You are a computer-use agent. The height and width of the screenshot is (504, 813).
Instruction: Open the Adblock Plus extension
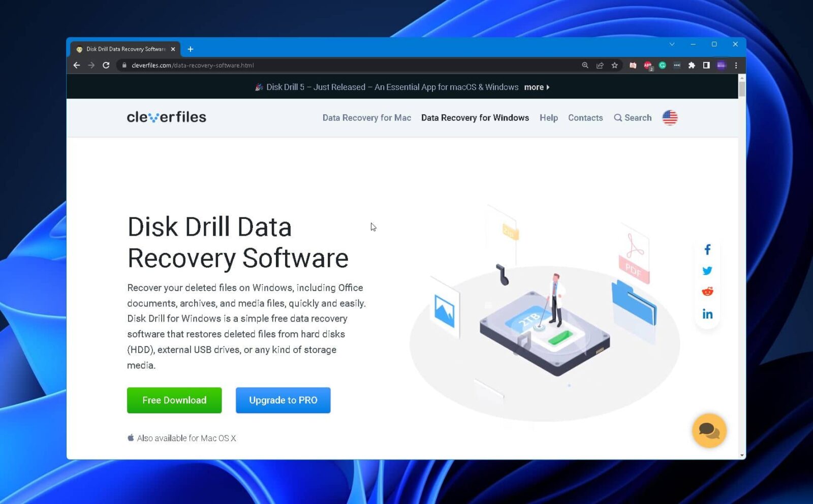pos(647,65)
